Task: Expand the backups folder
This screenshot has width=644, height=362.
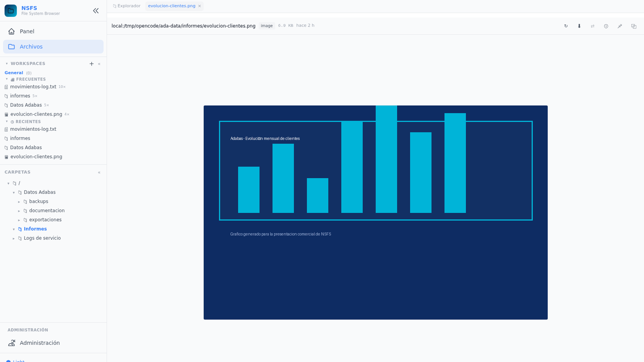Action: click(19, 202)
